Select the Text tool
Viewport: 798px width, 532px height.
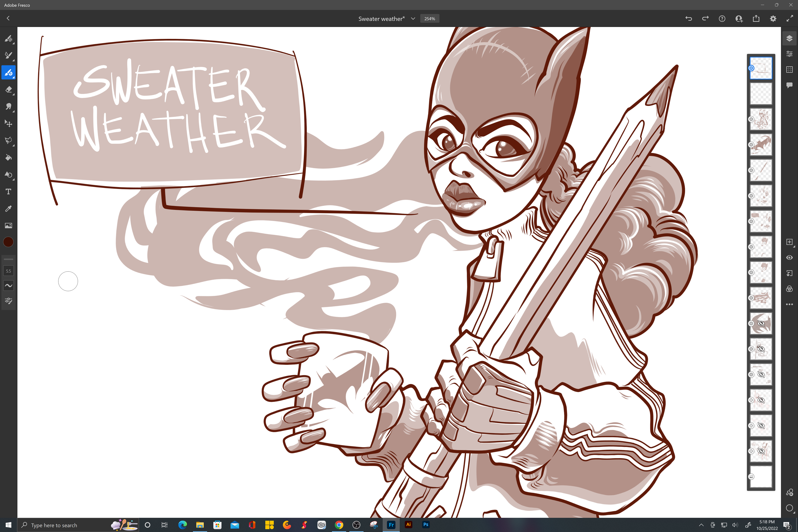click(x=9, y=192)
